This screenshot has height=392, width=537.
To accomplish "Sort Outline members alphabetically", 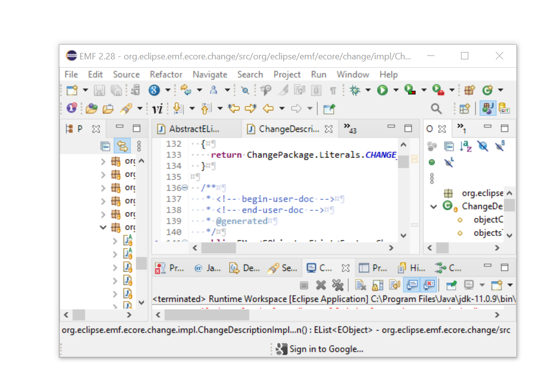I will click(465, 146).
